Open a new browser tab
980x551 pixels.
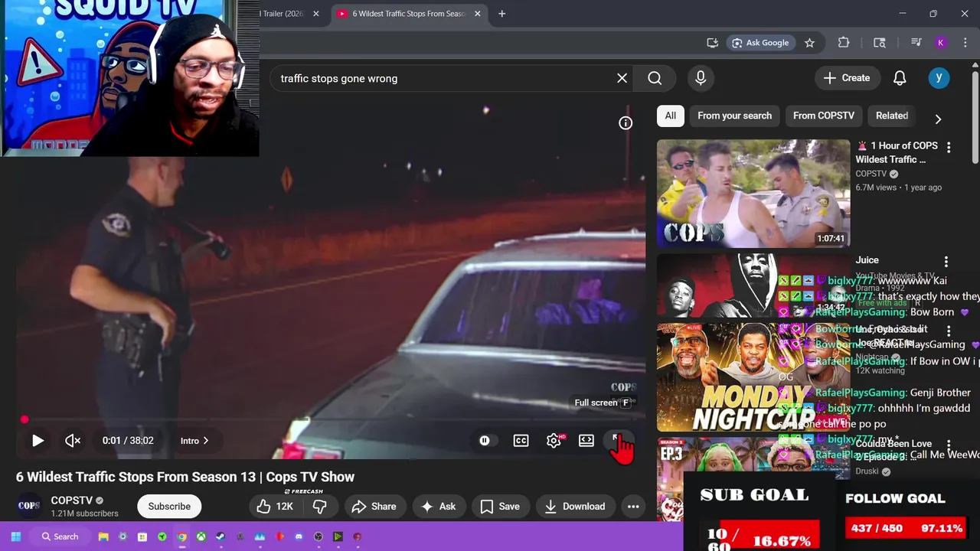(502, 14)
